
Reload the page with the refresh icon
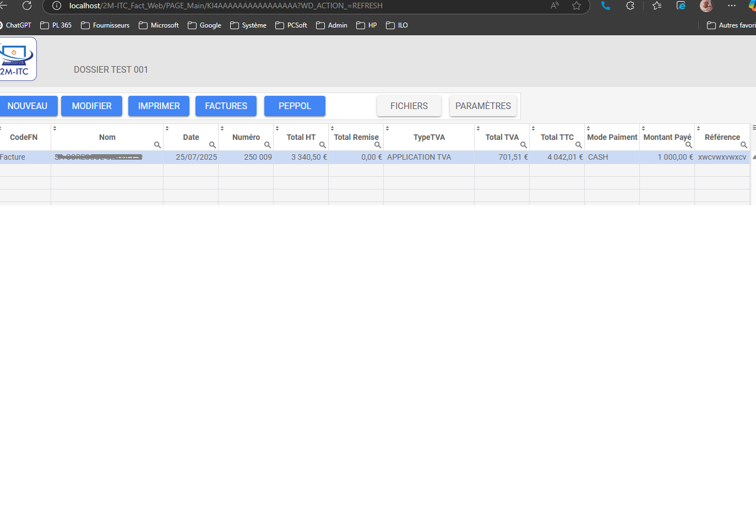[x=27, y=6]
